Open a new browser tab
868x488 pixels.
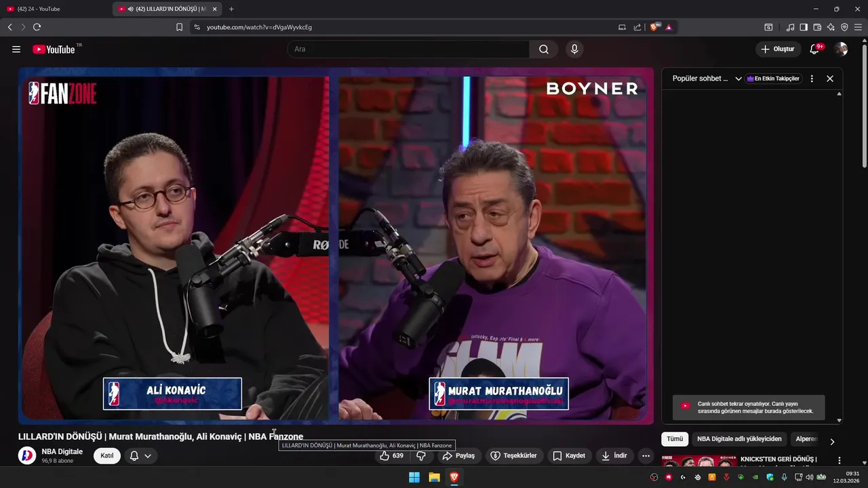click(231, 9)
